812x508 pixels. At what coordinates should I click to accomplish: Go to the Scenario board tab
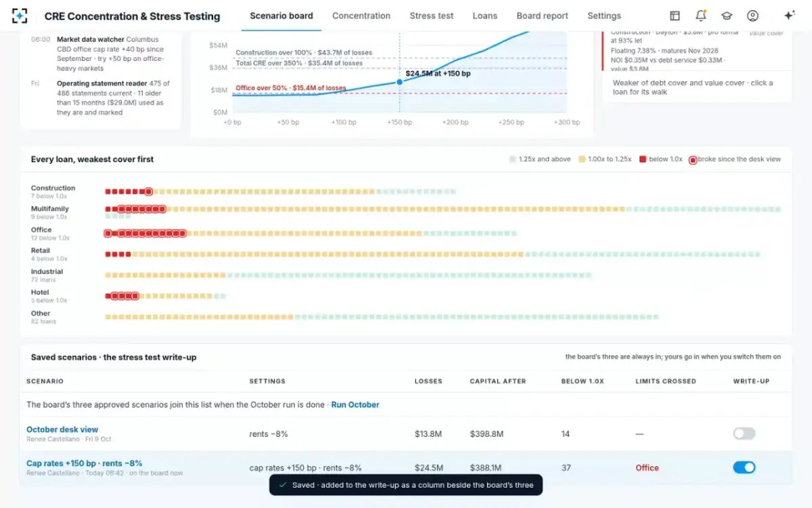tap(281, 16)
